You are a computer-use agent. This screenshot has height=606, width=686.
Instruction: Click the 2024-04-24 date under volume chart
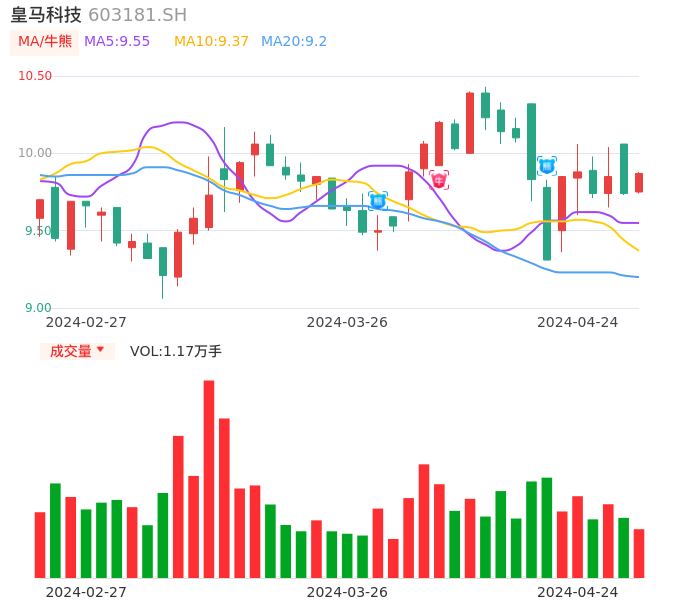578,592
